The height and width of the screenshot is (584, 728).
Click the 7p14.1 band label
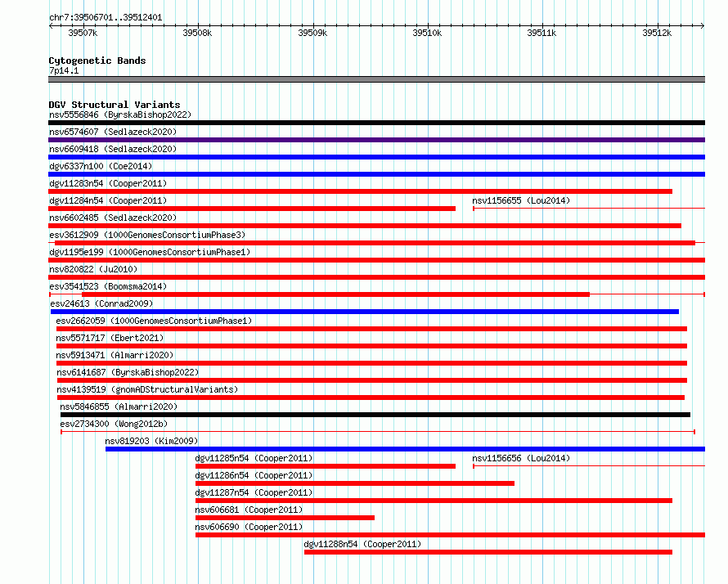pos(64,70)
